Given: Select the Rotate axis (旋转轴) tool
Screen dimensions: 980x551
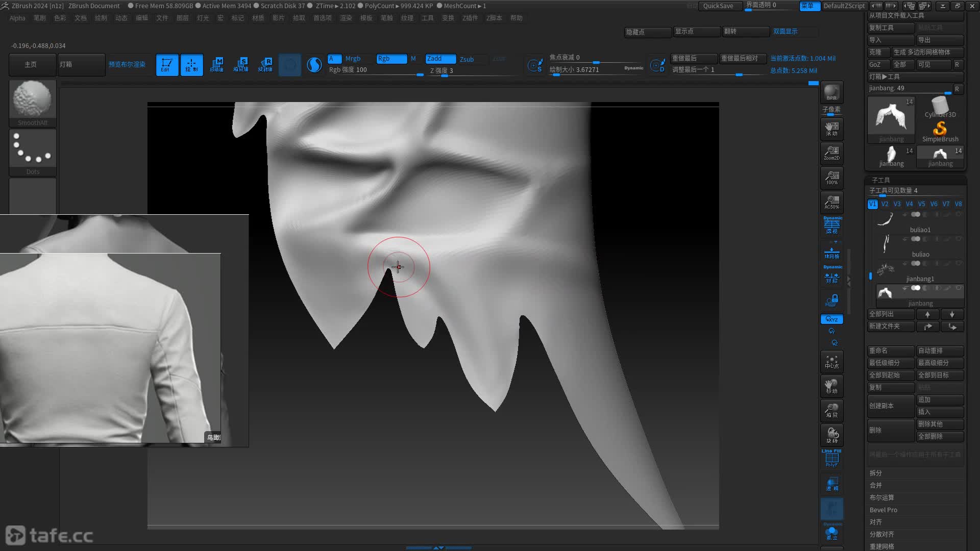Looking at the screenshot, I should click(265, 65).
